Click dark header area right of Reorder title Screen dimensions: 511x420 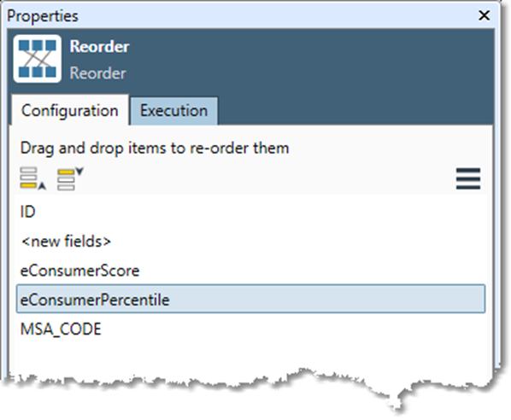pyautogui.click(x=309, y=59)
